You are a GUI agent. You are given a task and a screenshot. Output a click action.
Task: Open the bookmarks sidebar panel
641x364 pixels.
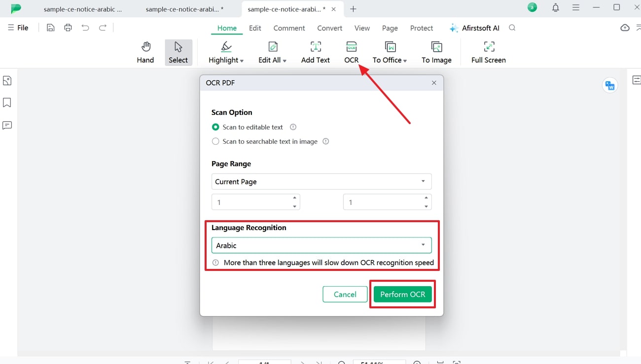[7, 102]
